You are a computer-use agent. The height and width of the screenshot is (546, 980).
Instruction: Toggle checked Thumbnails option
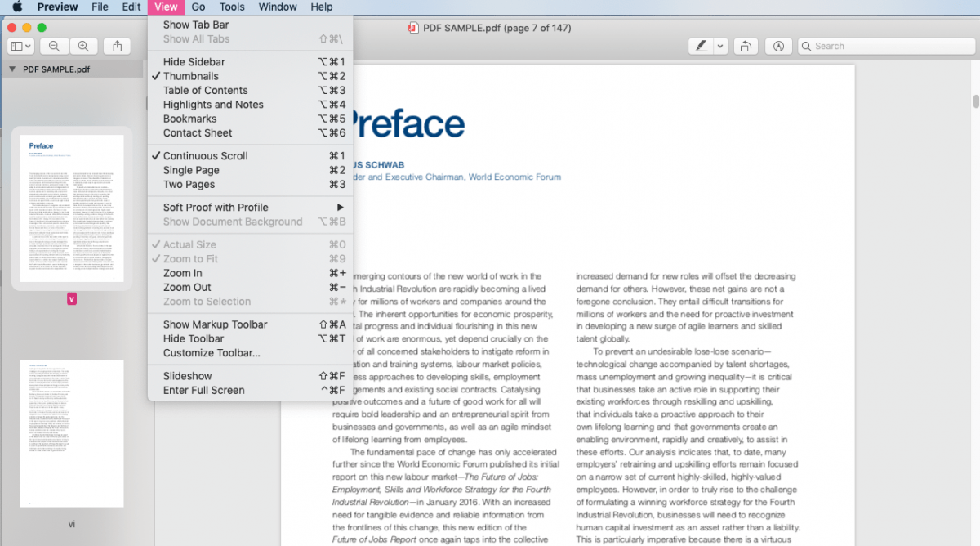click(251, 76)
